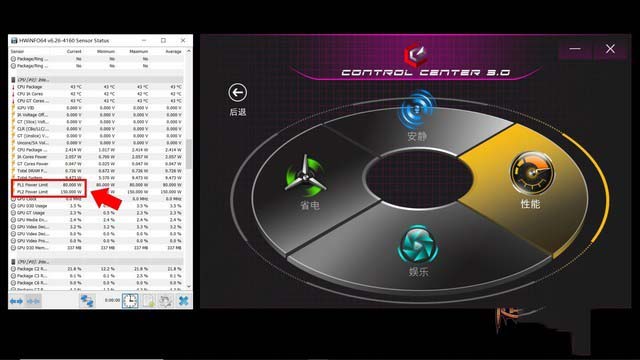Click the HWiNFO vertical scrollbar thumb

pyautogui.click(x=189, y=154)
